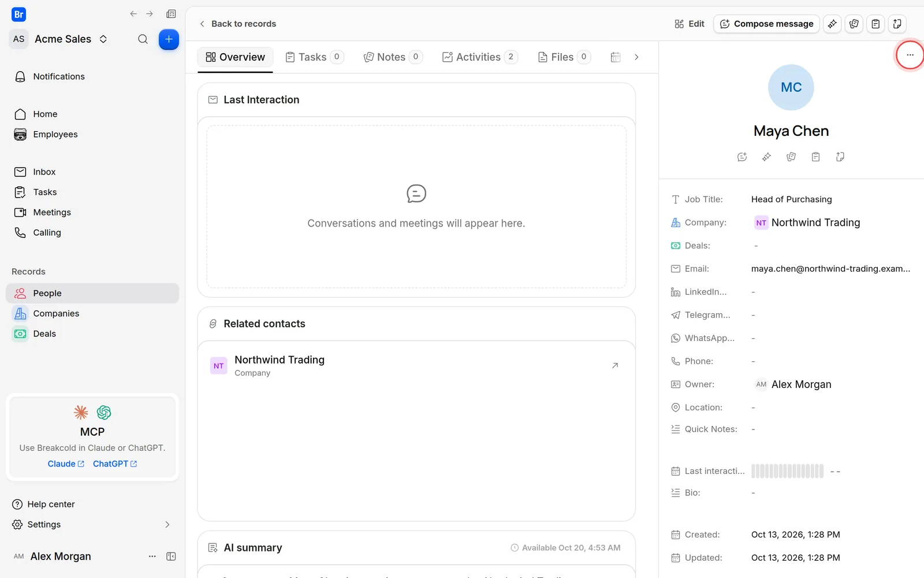Click sparkle AI icon below Maya Chen's name
The height and width of the screenshot is (578, 924).
pos(766,157)
